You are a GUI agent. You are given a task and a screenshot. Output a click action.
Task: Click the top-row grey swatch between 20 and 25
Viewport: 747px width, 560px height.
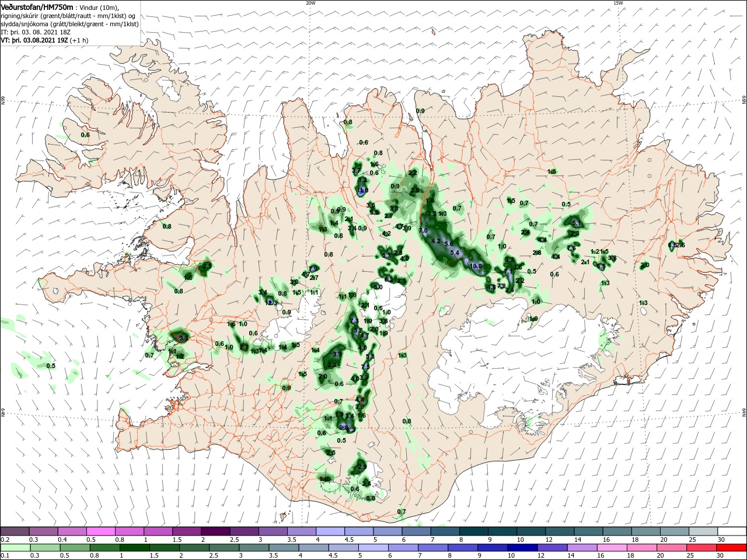click(x=674, y=531)
